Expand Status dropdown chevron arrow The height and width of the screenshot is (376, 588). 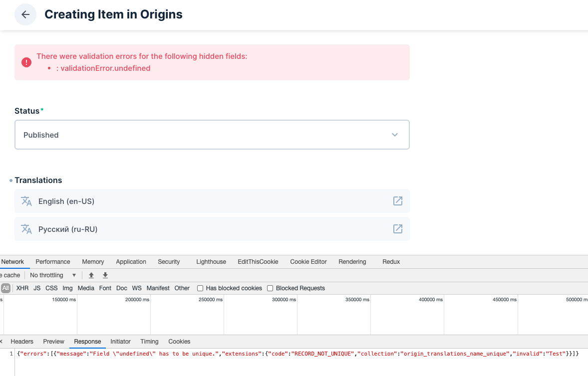pos(394,135)
